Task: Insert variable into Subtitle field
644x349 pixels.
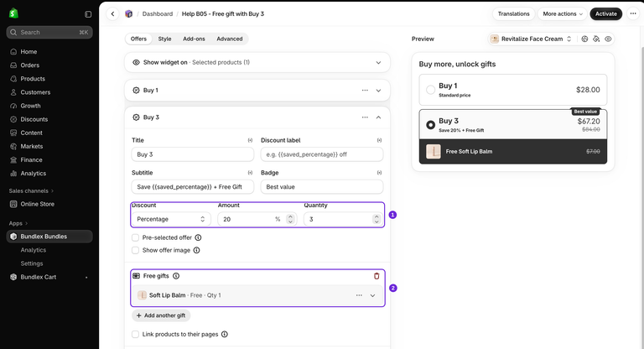Action: 250,173
